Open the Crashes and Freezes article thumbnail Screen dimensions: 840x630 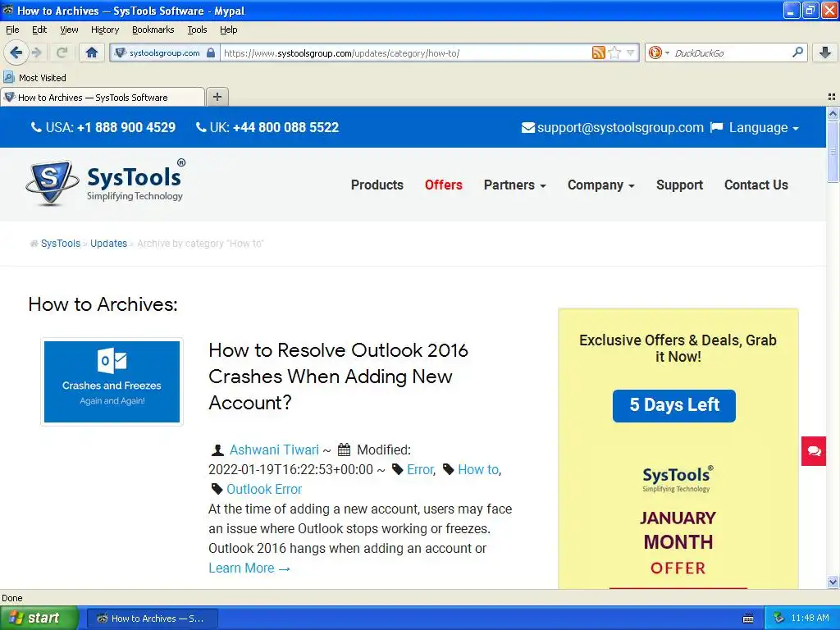coord(112,381)
